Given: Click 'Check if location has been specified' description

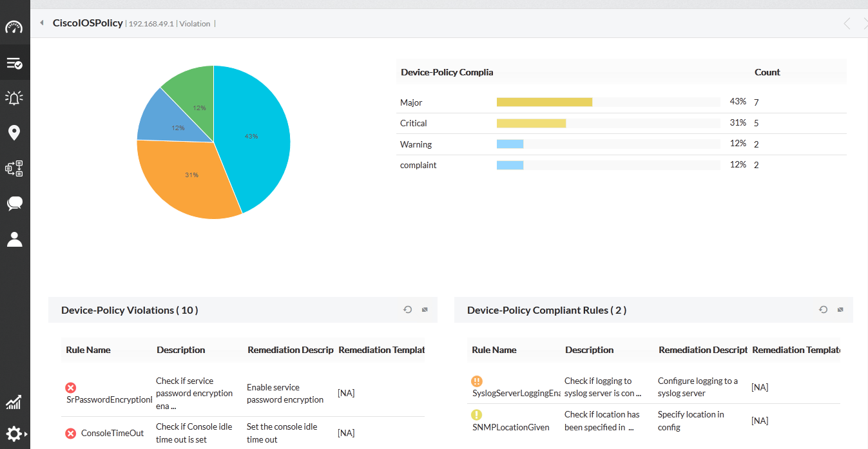Looking at the screenshot, I should pyautogui.click(x=602, y=421).
